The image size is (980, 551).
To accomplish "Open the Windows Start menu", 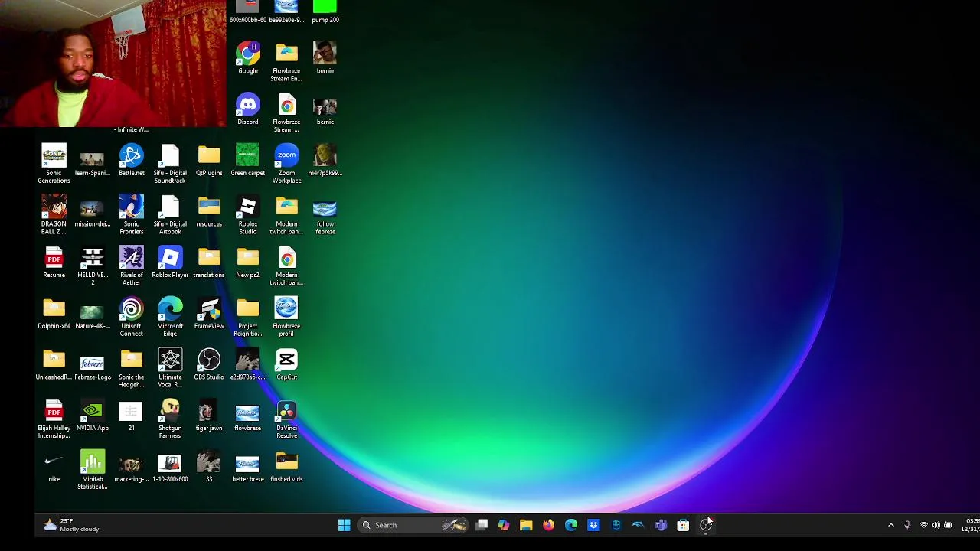I will tap(344, 525).
